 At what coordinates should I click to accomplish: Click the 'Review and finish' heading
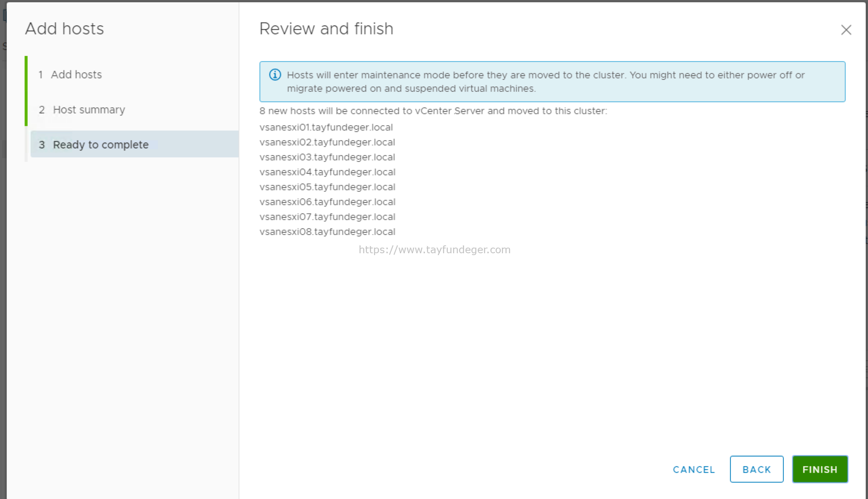326,29
